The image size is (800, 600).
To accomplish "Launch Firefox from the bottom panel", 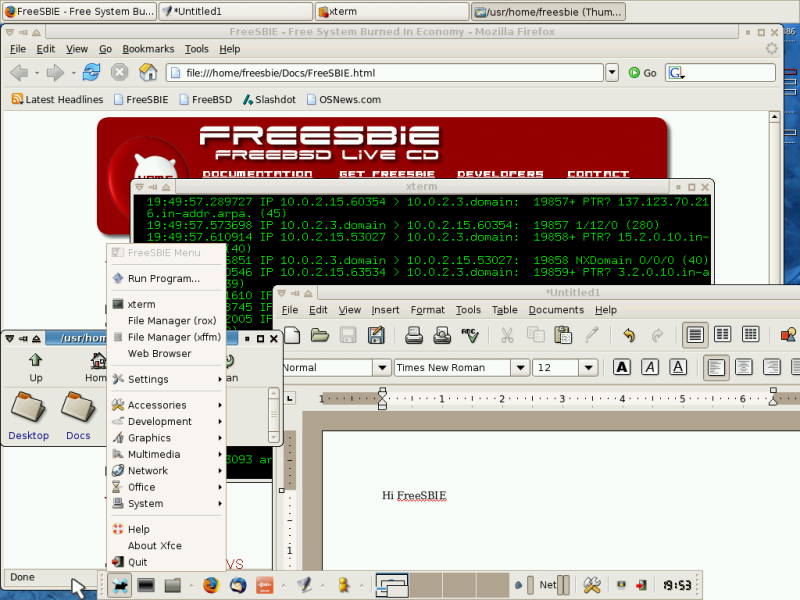I will tap(210, 585).
